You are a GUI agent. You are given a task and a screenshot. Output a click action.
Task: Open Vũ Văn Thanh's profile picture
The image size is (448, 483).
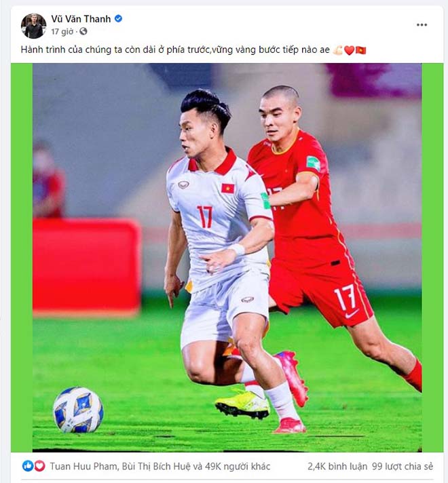click(x=34, y=26)
